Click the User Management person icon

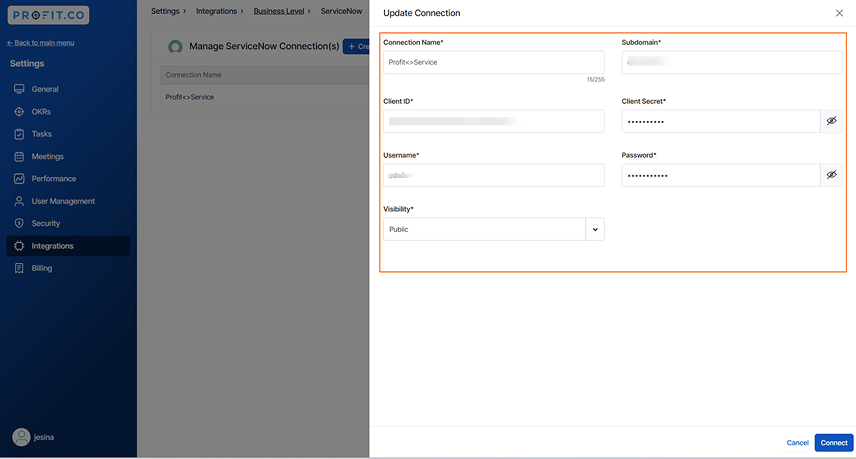(x=19, y=201)
